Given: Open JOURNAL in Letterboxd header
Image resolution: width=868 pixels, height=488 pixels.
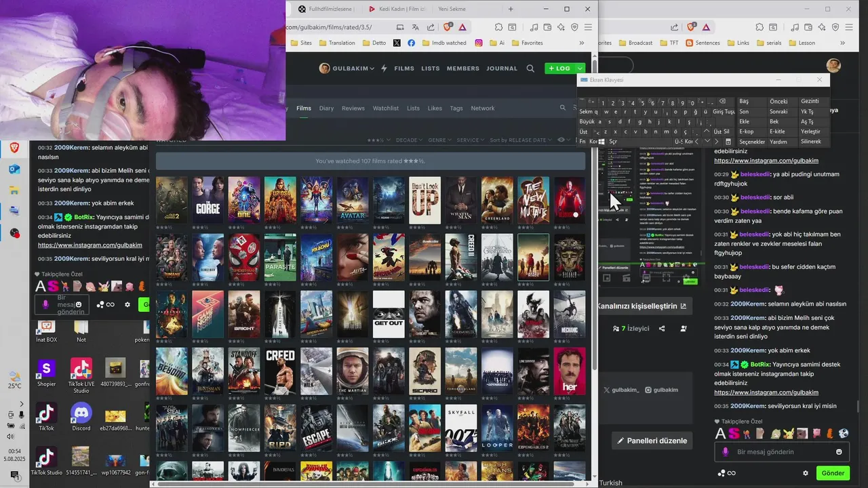Looking at the screenshot, I should (502, 68).
